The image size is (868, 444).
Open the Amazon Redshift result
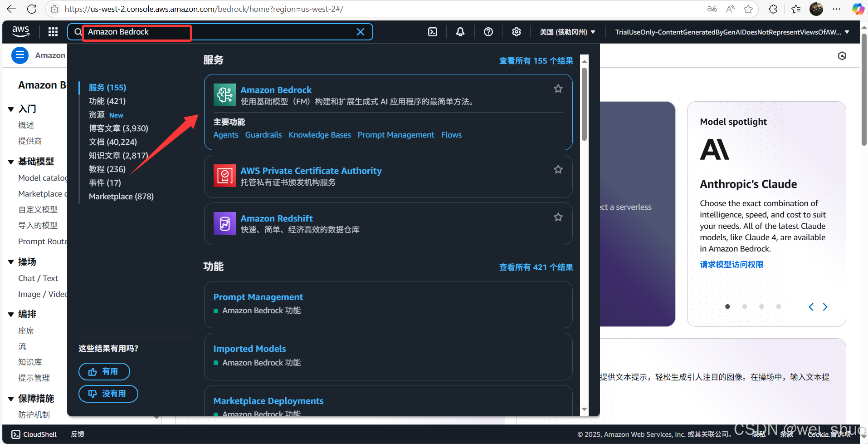pos(277,218)
